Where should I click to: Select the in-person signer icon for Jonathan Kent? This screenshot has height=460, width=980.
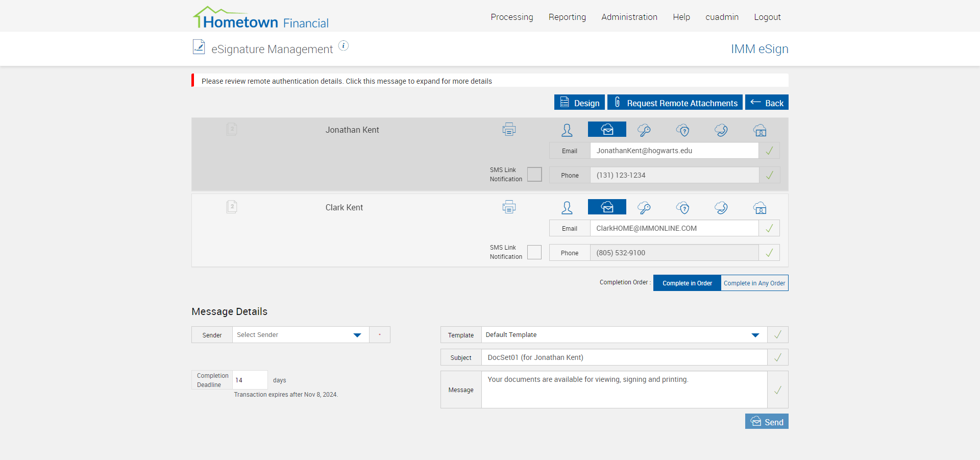tap(567, 130)
